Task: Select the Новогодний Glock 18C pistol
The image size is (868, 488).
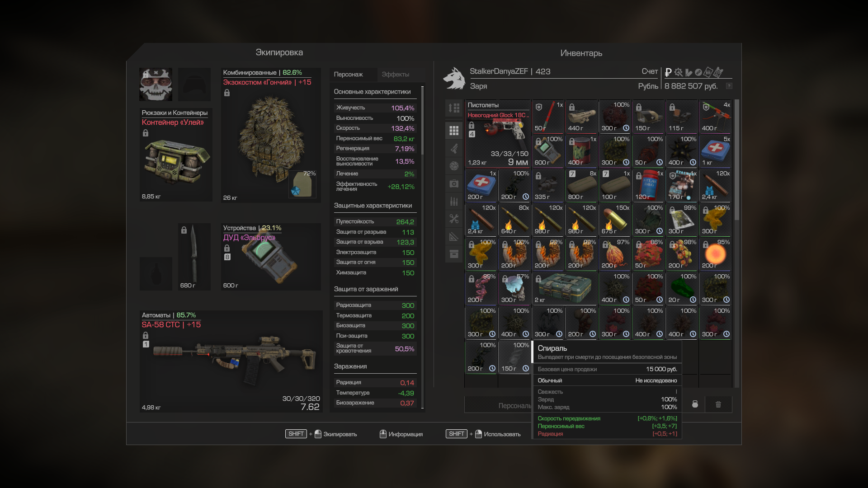Action: coord(498,134)
